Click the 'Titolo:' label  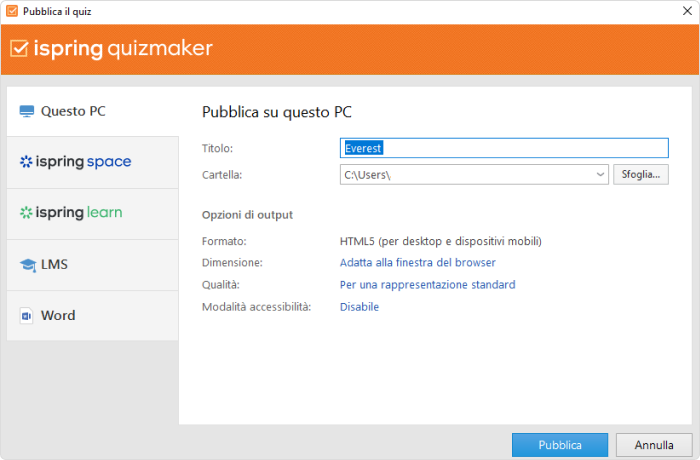[x=217, y=148]
